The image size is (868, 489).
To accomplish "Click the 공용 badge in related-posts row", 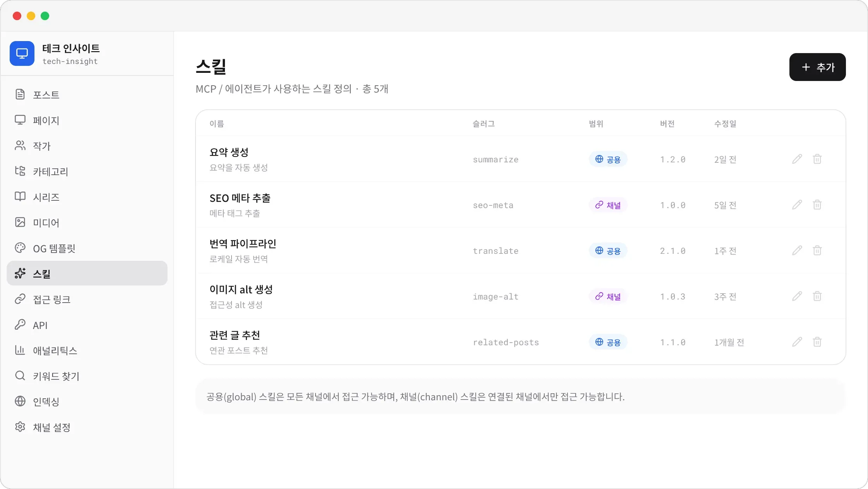I will point(608,342).
